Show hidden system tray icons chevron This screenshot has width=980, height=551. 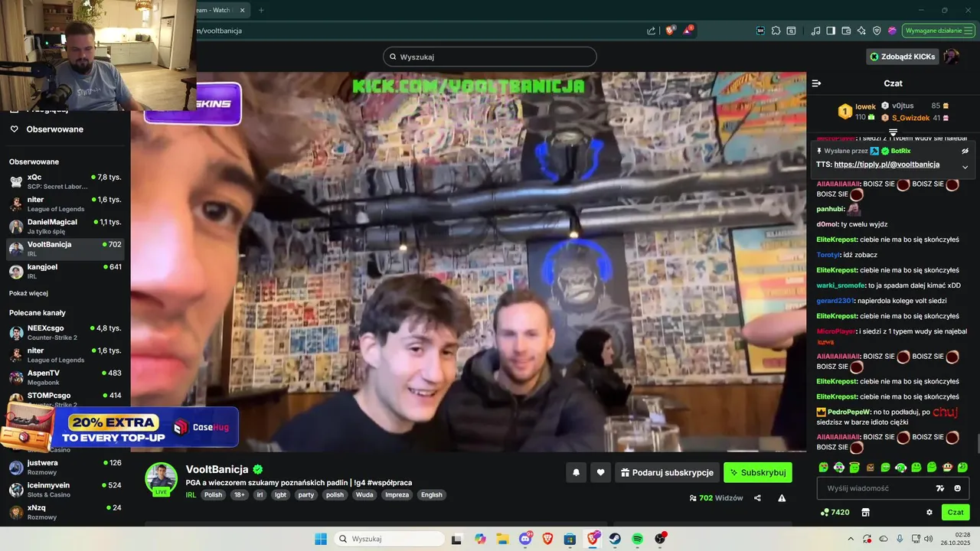[851, 539]
